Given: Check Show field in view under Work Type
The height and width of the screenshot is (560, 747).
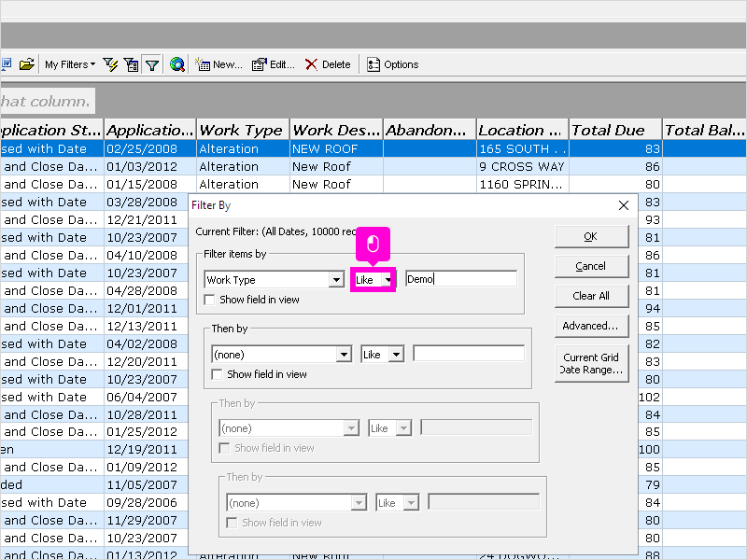Looking at the screenshot, I should point(209,300).
